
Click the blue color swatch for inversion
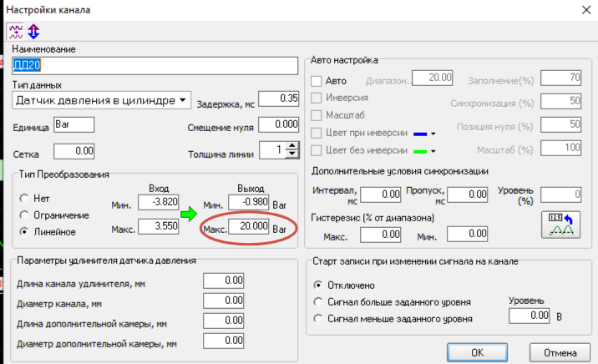tap(420, 134)
